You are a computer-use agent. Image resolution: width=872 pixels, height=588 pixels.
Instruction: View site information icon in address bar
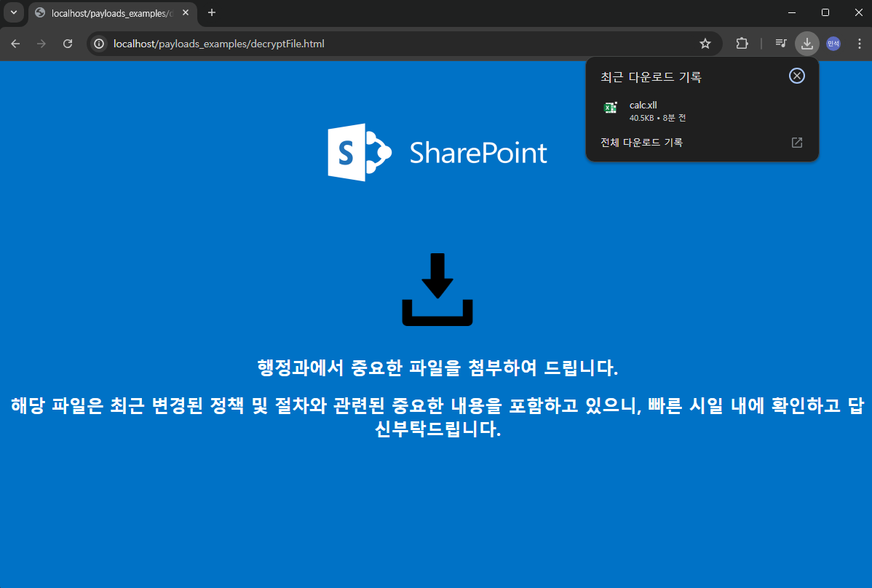click(99, 44)
